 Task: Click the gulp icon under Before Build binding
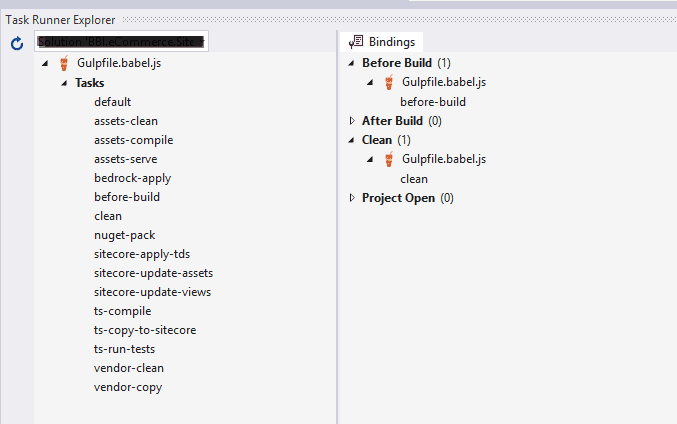click(389, 82)
